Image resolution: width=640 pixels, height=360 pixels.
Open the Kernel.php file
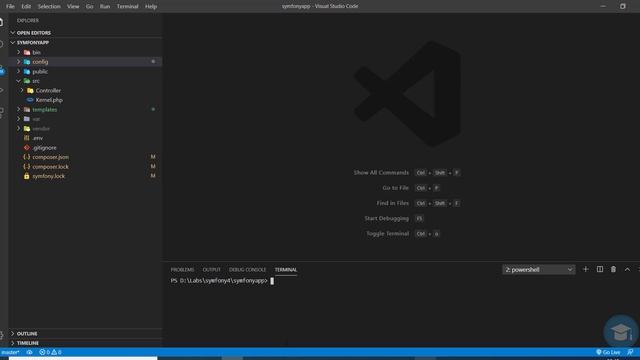pyautogui.click(x=49, y=100)
